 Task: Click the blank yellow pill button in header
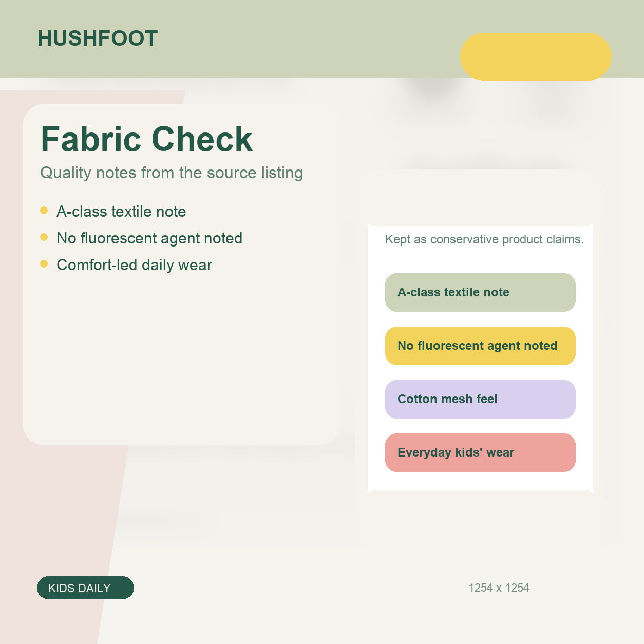coord(536,56)
